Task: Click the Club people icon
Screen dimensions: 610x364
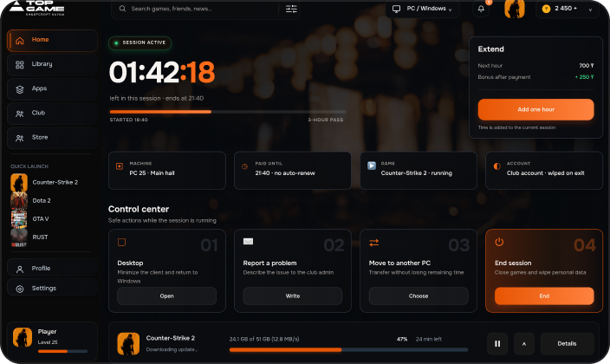Action: [20, 114]
